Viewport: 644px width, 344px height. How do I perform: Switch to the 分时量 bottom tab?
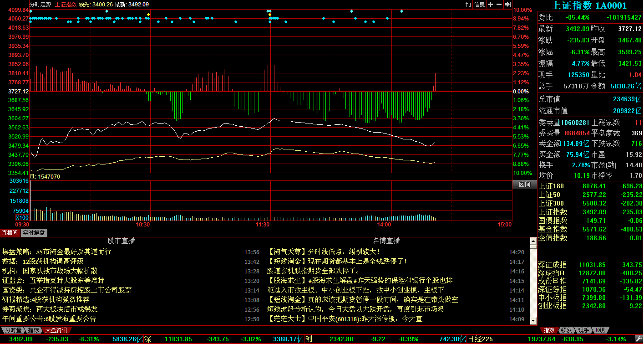tap(13, 330)
